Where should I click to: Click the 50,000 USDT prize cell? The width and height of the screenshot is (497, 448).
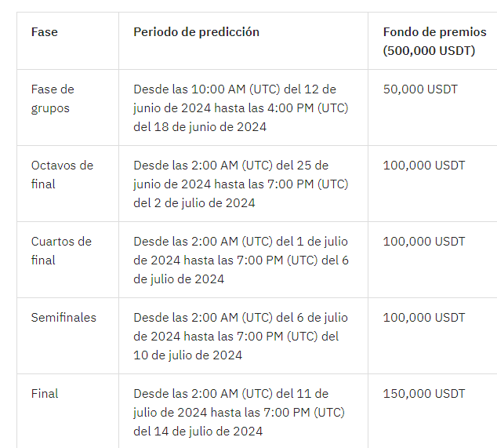[x=420, y=89]
